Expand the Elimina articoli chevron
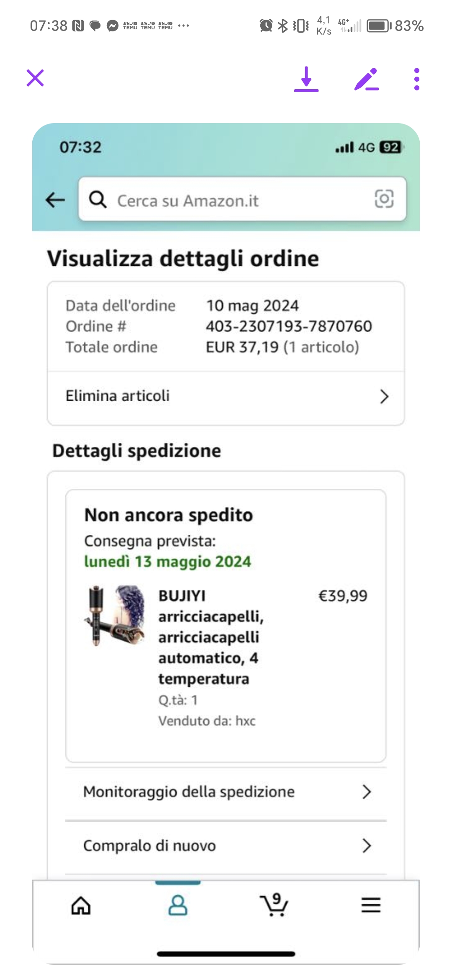The image size is (452, 980). pos(384,396)
